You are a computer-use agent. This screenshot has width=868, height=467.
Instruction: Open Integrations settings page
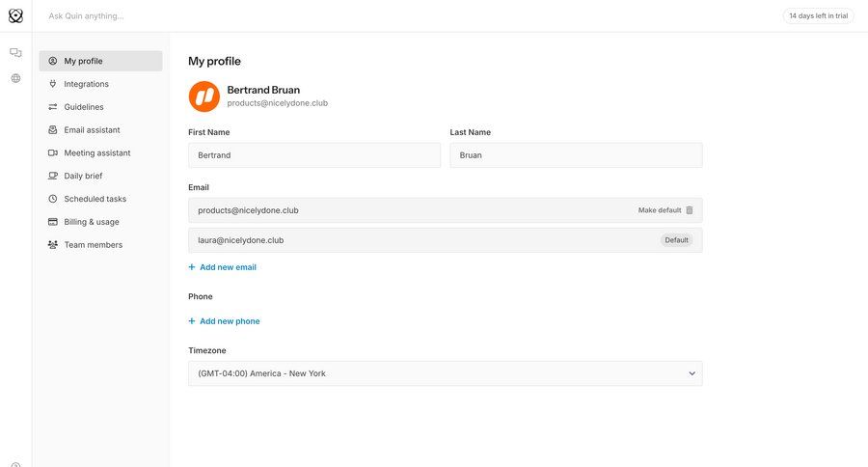[x=86, y=84]
